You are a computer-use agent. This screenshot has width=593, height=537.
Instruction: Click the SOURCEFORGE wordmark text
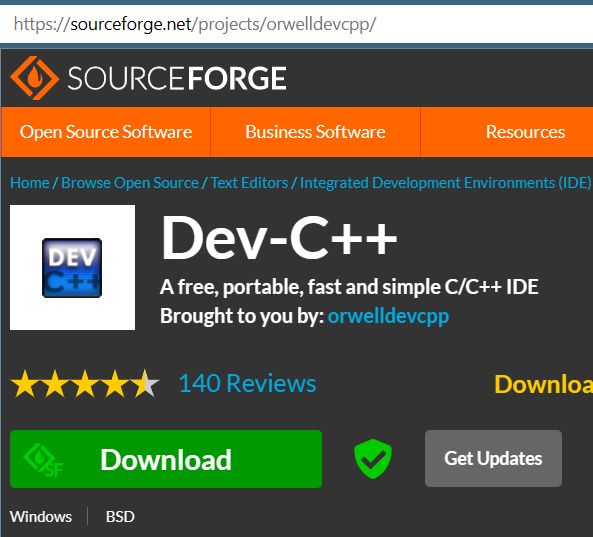pyautogui.click(x=177, y=78)
